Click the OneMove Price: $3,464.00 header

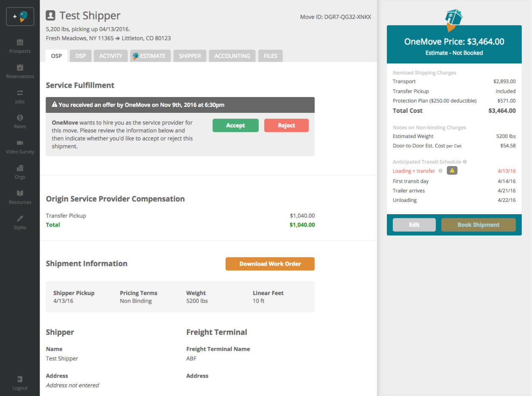[x=454, y=42]
